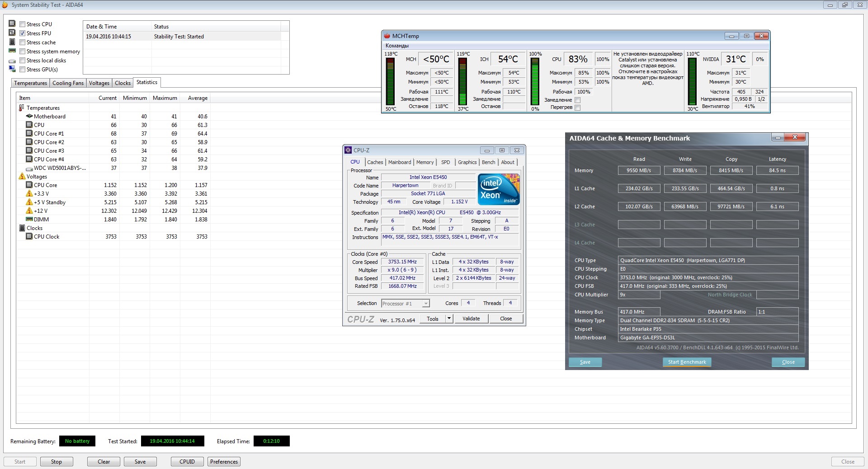This screenshot has height=469, width=868.
Task: Enable the Stress system memory checkbox
Action: pyautogui.click(x=22, y=52)
